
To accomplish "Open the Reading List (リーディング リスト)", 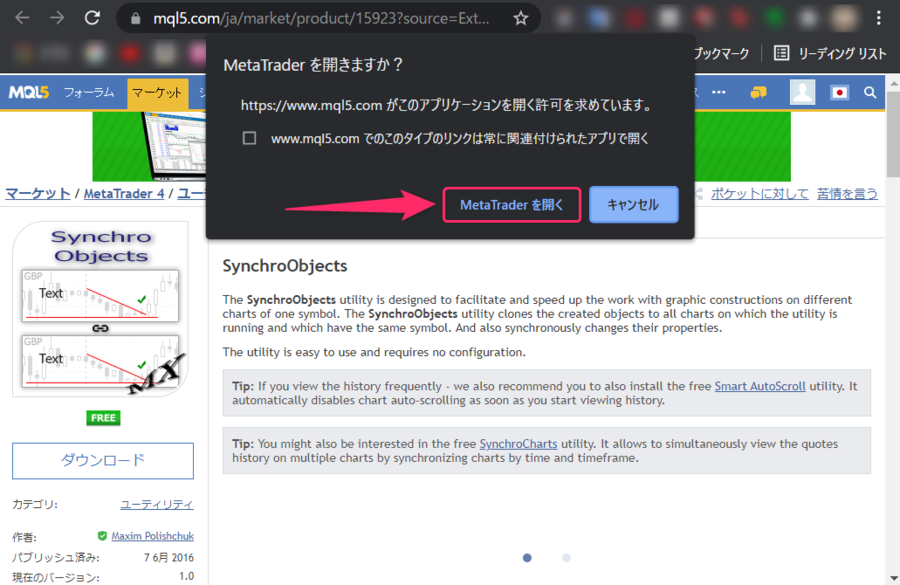I will 831,53.
